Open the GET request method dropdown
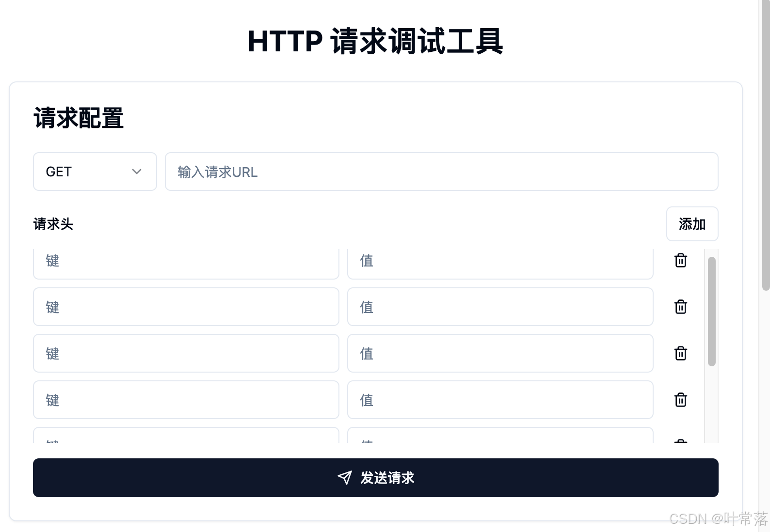This screenshot has height=532, width=770. [95, 172]
